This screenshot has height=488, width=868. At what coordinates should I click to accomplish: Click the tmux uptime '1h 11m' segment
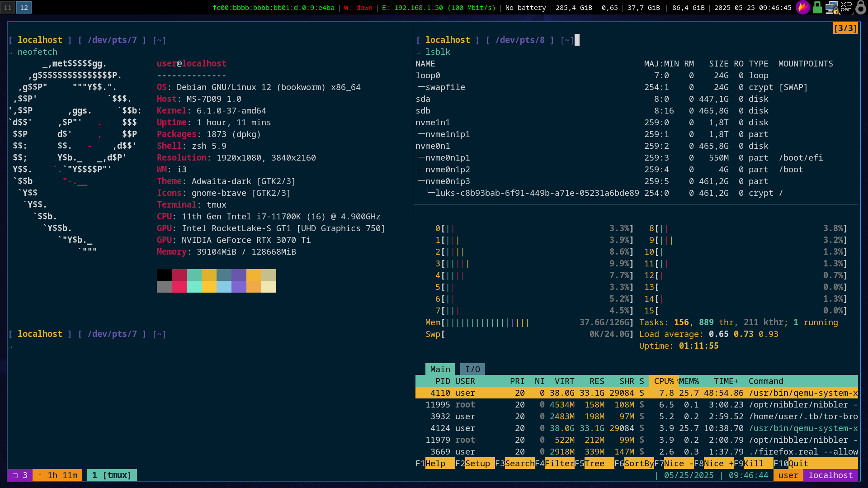pyautogui.click(x=57, y=475)
